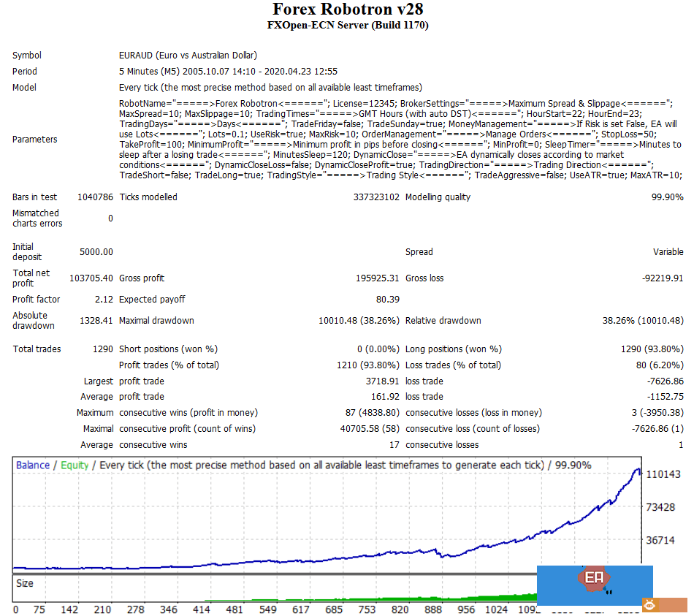
Task: Select the value '337323102'
Action: click(376, 197)
